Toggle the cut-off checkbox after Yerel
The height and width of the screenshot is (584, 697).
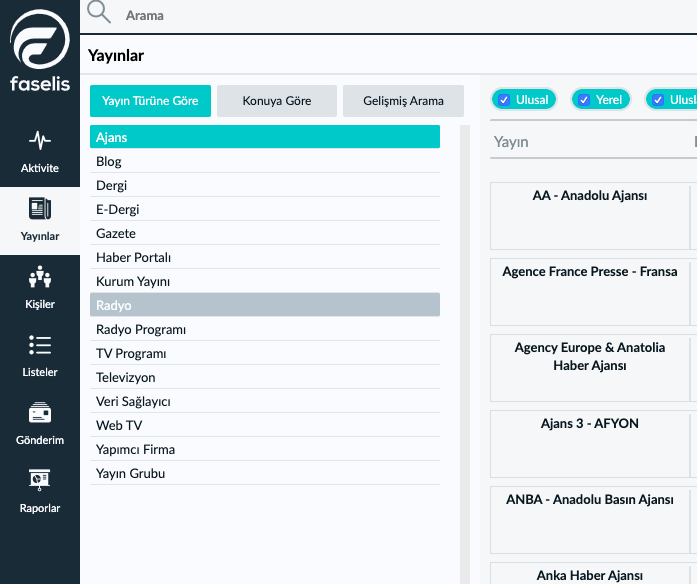coord(658,100)
